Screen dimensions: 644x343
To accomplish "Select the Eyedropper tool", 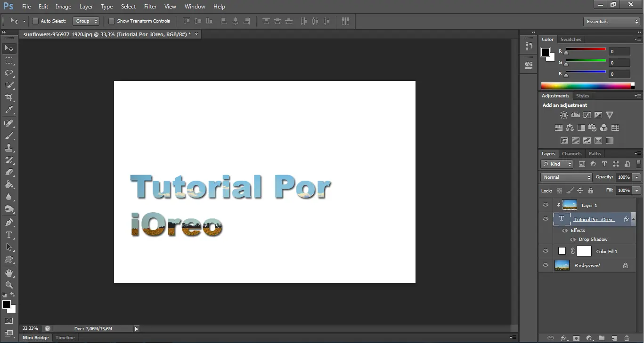I will (9, 110).
